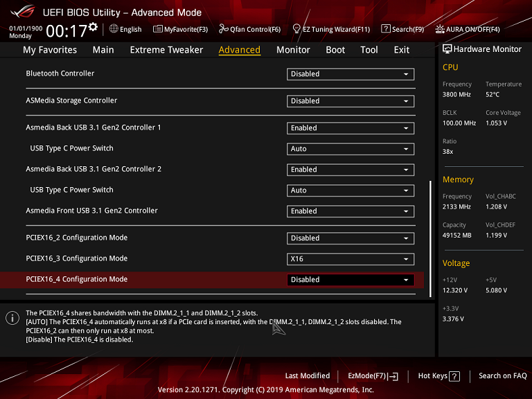This screenshot has height=399, width=532.
Task: Open Asmedia Back USB Controller 2 dropdown
Action: 350,170
